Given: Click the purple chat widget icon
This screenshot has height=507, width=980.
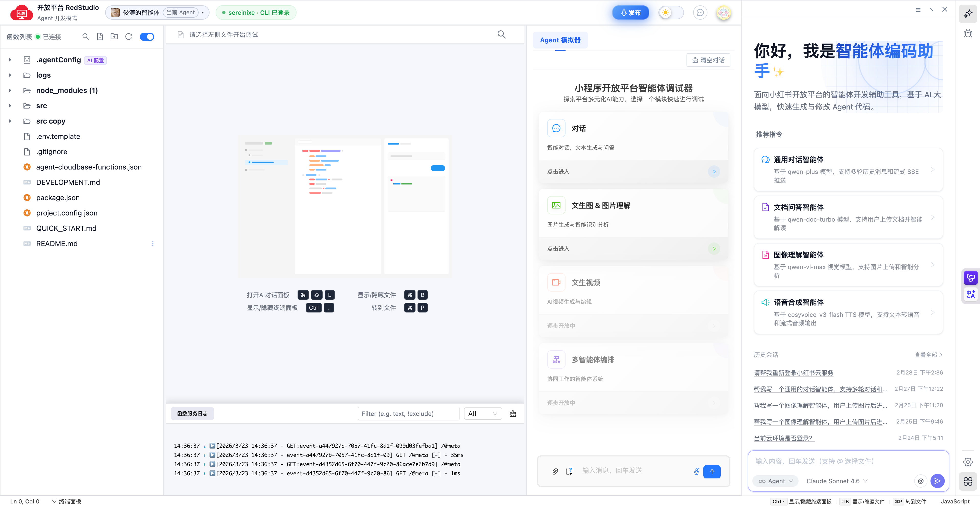Looking at the screenshot, I should click(971, 277).
